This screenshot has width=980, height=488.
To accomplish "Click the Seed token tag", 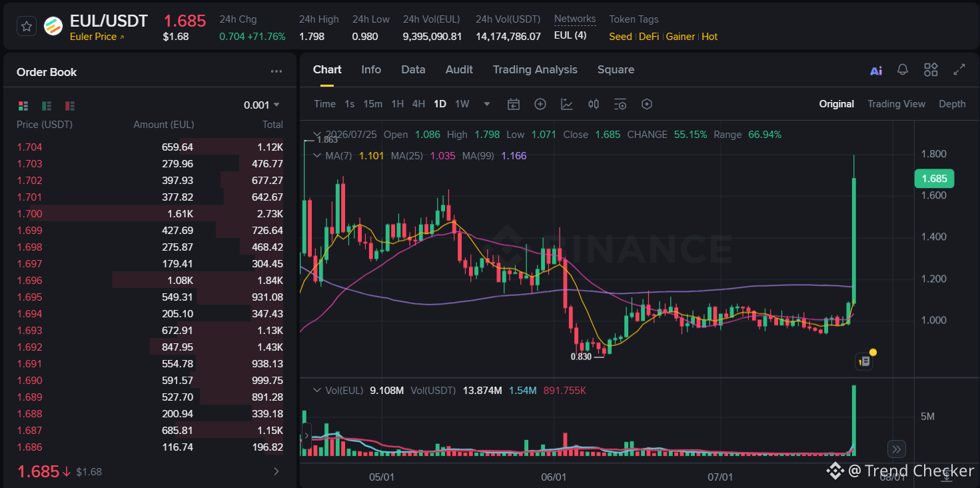I will [x=620, y=37].
